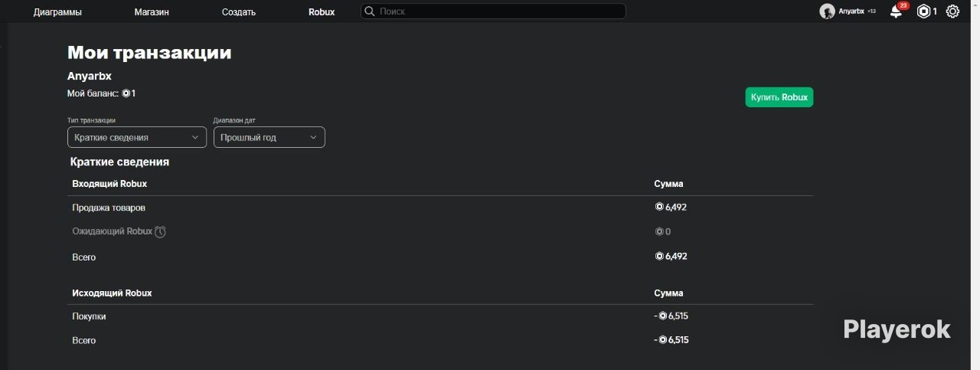Open the settings gear icon
This screenshot has width=980, height=370.
click(x=952, y=11)
